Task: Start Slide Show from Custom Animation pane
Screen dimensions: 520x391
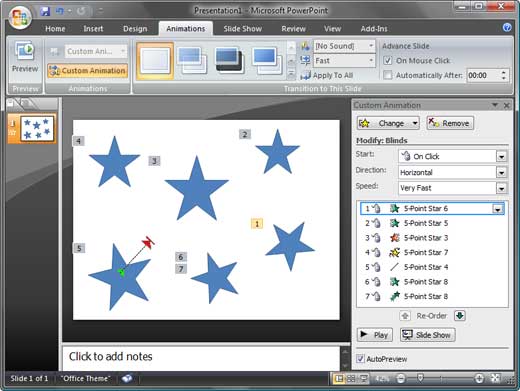Action: (427, 335)
